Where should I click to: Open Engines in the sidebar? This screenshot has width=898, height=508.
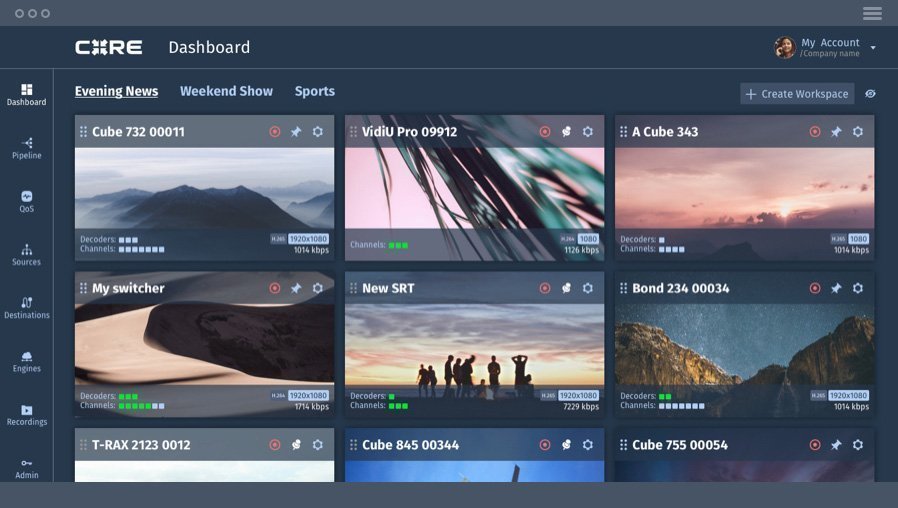[x=26, y=361]
